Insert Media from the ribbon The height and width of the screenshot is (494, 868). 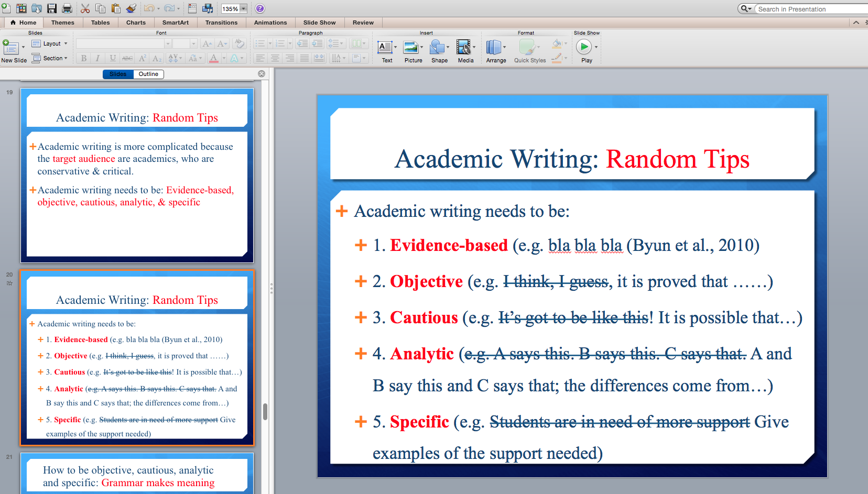pos(463,47)
